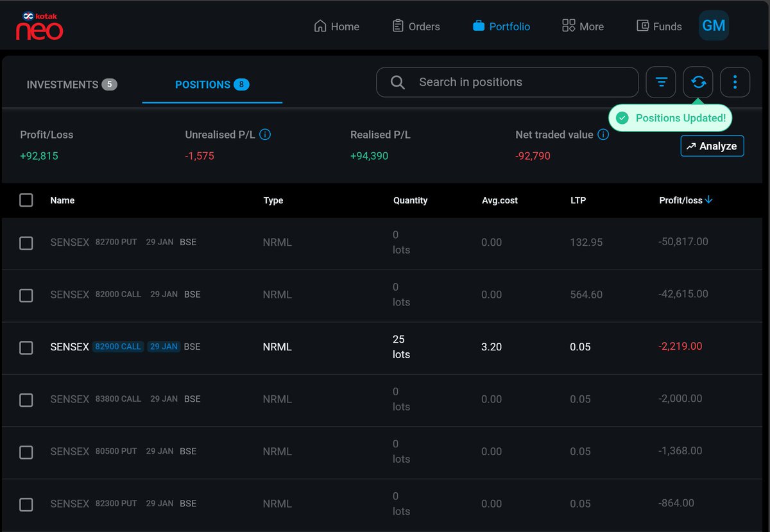This screenshot has width=770, height=532.
Task: Click the Kotak Neo logo
Action: point(40,26)
